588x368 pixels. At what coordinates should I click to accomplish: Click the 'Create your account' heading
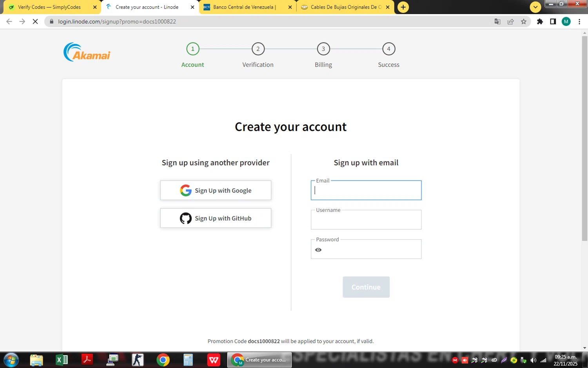[290, 127]
